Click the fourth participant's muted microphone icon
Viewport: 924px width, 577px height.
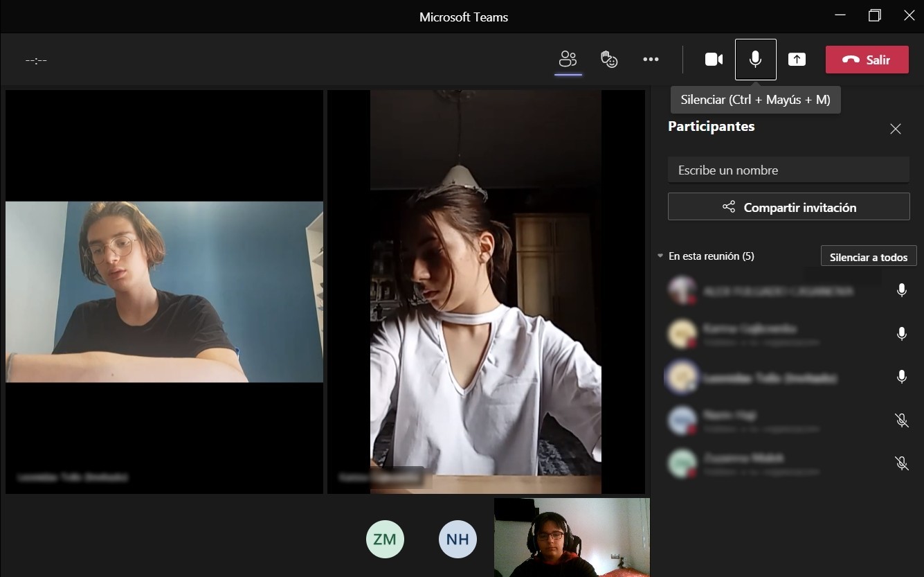point(901,420)
